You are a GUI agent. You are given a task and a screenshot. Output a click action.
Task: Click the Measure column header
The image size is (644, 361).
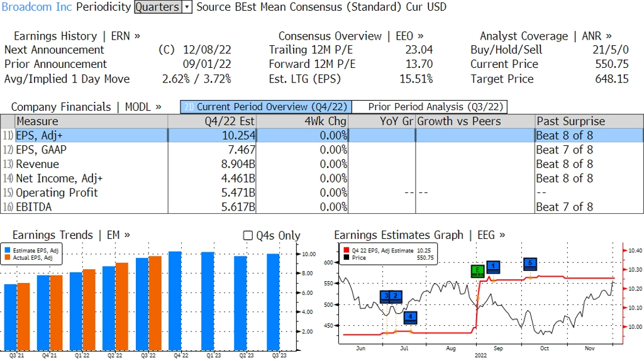(92, 121)
